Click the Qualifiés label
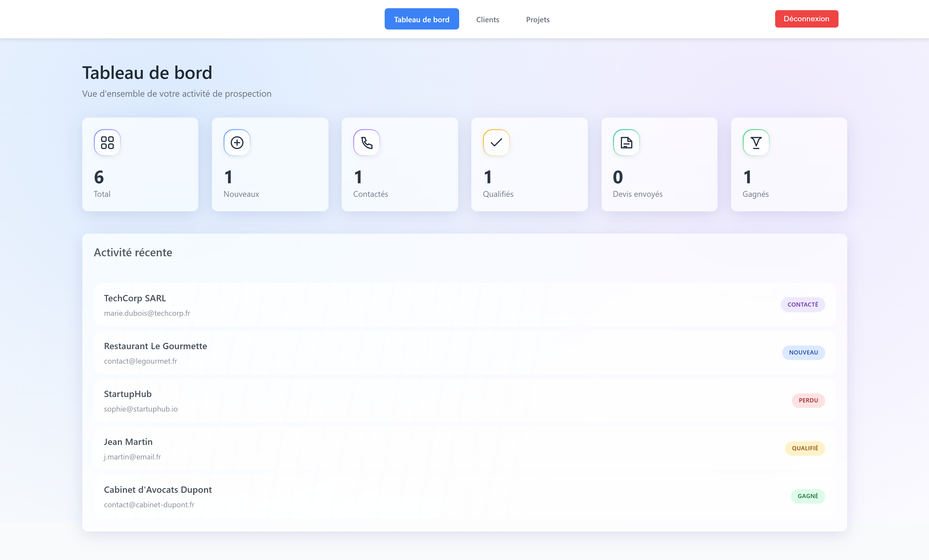The width and height of the screenshot is (929, 560). (498, 194)
